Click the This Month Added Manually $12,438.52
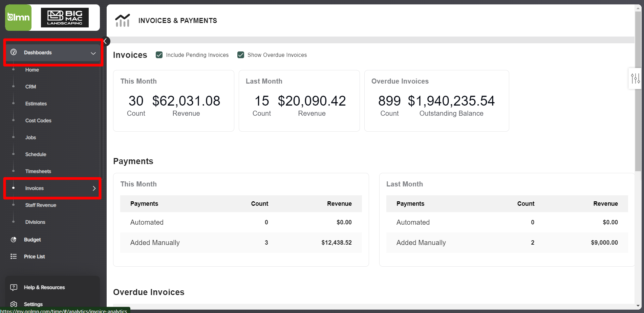 pos(337,243)
